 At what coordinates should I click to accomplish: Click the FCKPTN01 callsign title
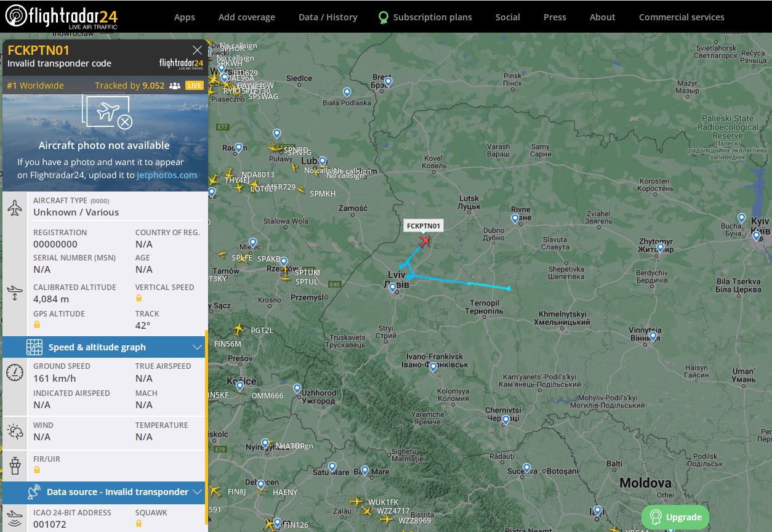(39, 50)
